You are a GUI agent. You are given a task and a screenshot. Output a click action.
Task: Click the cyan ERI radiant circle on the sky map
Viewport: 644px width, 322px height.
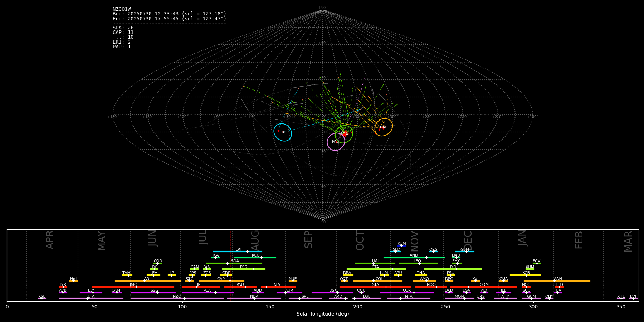coord(283,132)
